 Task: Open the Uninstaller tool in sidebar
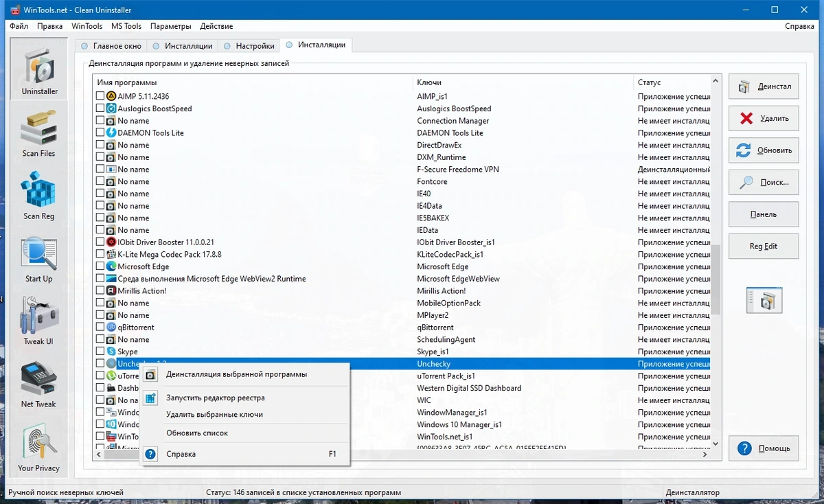pyautogui.click(x=40, y=69)
